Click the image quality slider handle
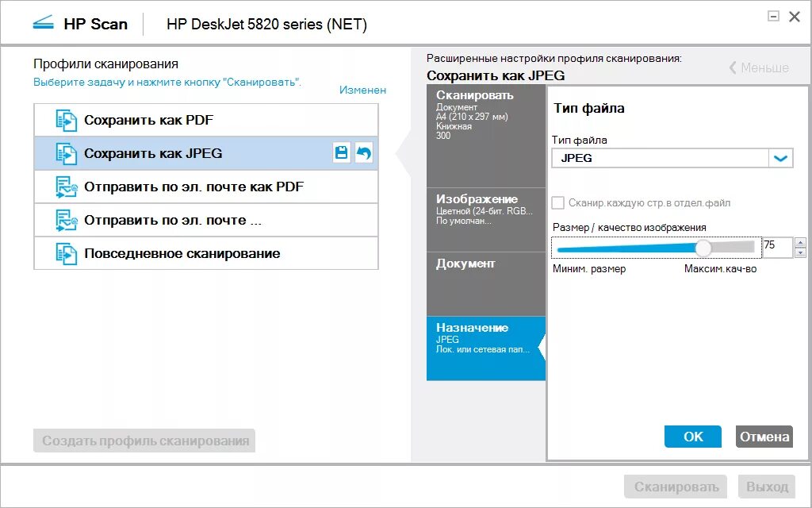This screenshot has width=812, height=508. pos(703,248)
